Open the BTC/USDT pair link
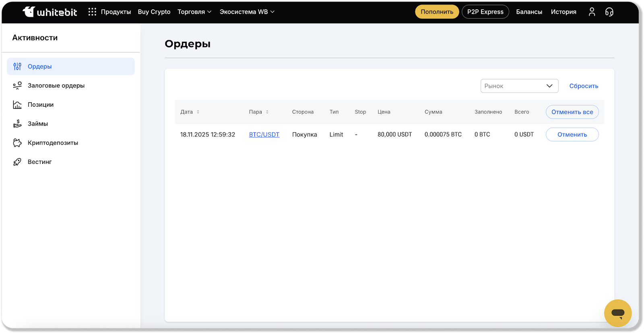This screenshot has height=333, width=644. click(264, 134)
